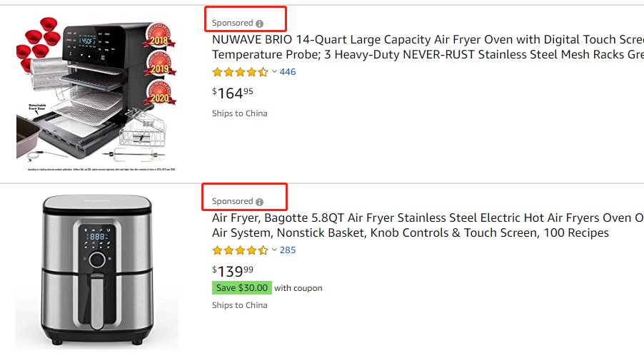Click the NUWAVE air fryer oven product image
644x353 pixels.
(x=96, y=93)
